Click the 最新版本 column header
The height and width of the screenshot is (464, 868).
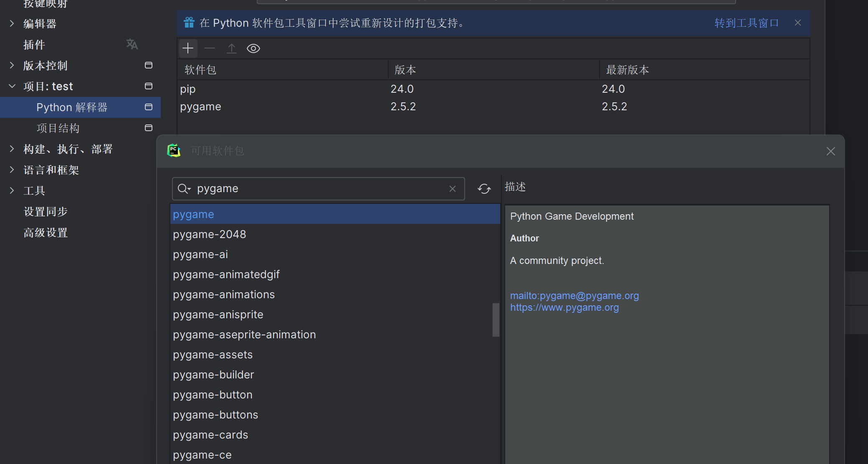(704, 70)
